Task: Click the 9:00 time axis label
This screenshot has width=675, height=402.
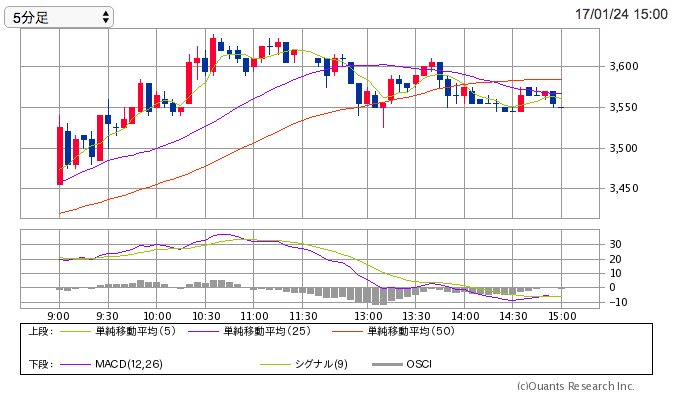Action: [59, 316]
